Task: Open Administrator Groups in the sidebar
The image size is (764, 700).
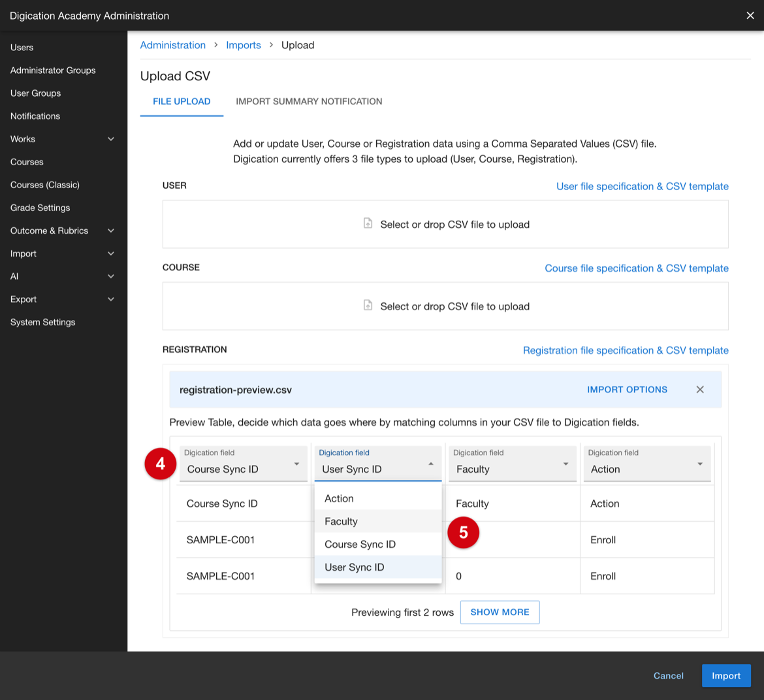Action: [53, 70]
